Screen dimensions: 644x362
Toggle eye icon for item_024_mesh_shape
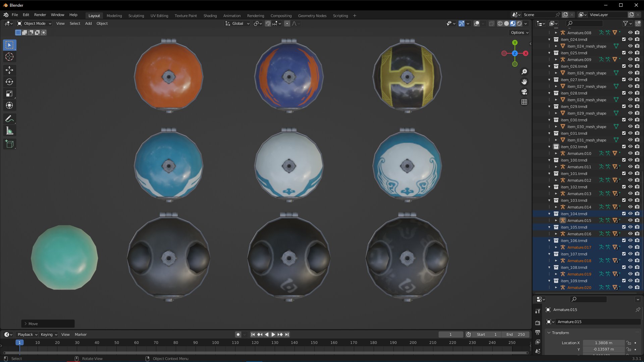pos(630,46)
